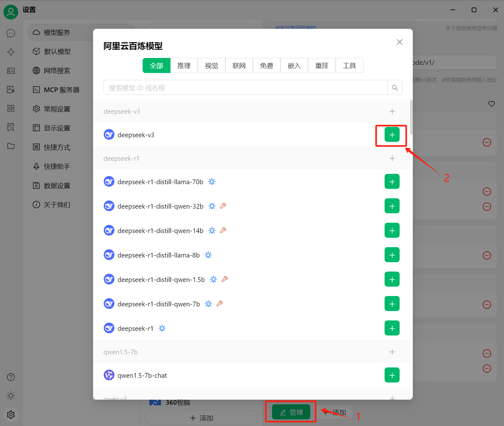Add entire qwen1.5-7b group
Image resolution: width=504 pixels, height=426 pixels.
[392, 352]
